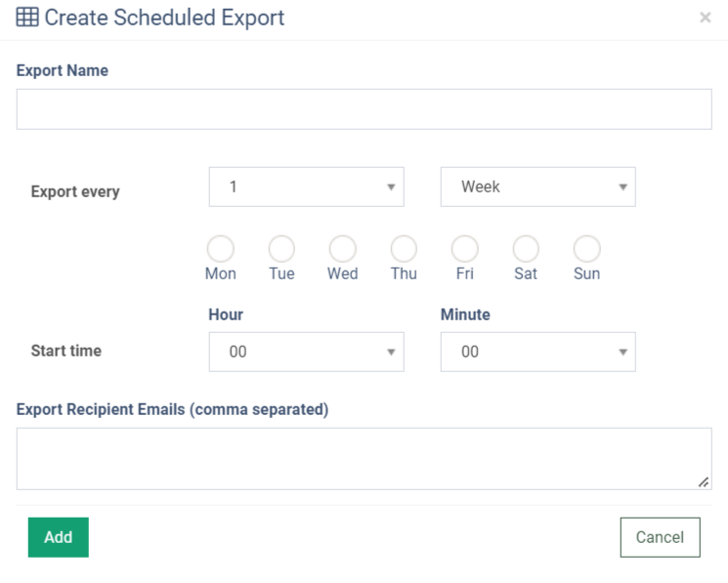The image size is (728, 583).
Task: Select the Thu day radio button
Action: point(404,248)
